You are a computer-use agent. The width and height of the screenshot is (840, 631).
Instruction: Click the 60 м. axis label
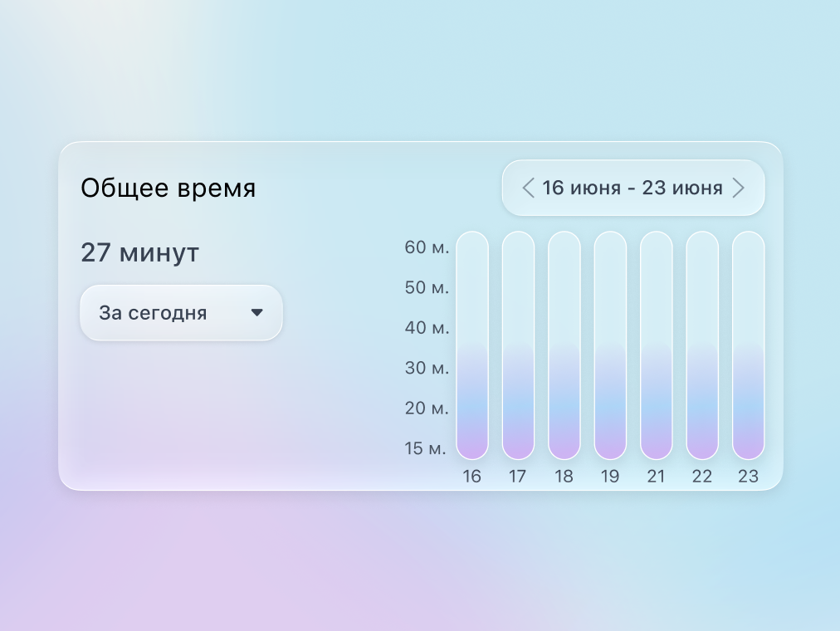tap(427, 247)
